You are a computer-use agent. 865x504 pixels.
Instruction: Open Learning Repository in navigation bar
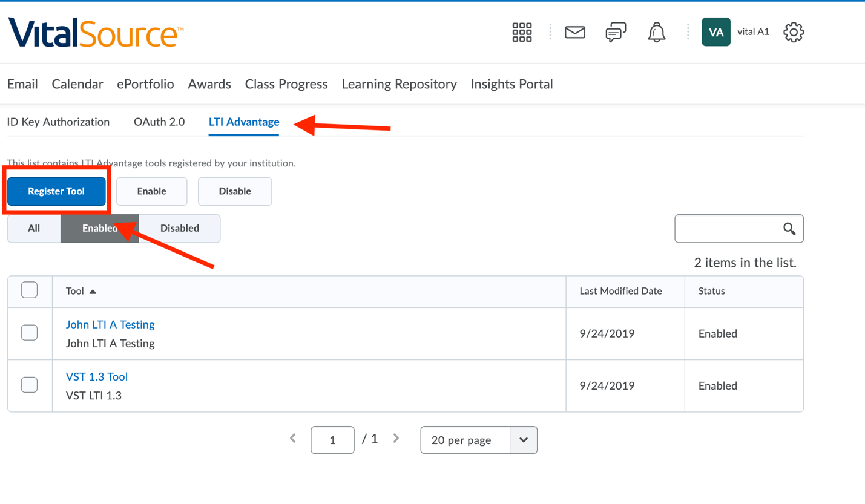(400, 84)
